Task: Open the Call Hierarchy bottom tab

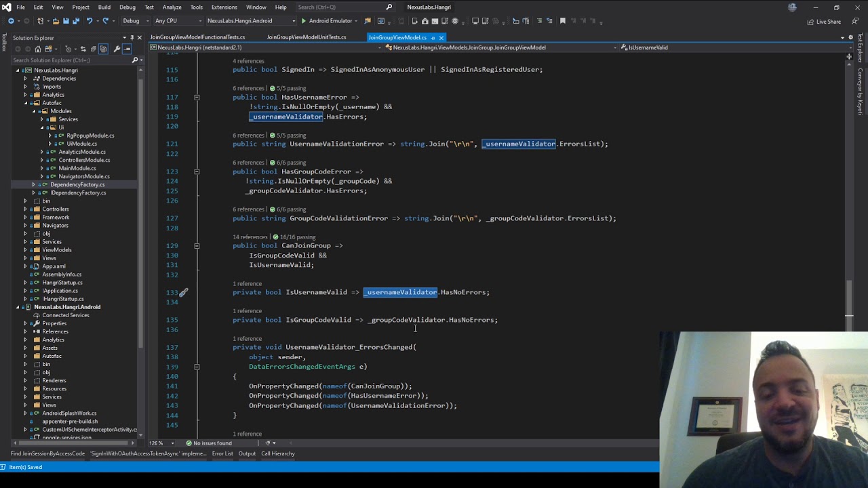Action: coord(278,453)
